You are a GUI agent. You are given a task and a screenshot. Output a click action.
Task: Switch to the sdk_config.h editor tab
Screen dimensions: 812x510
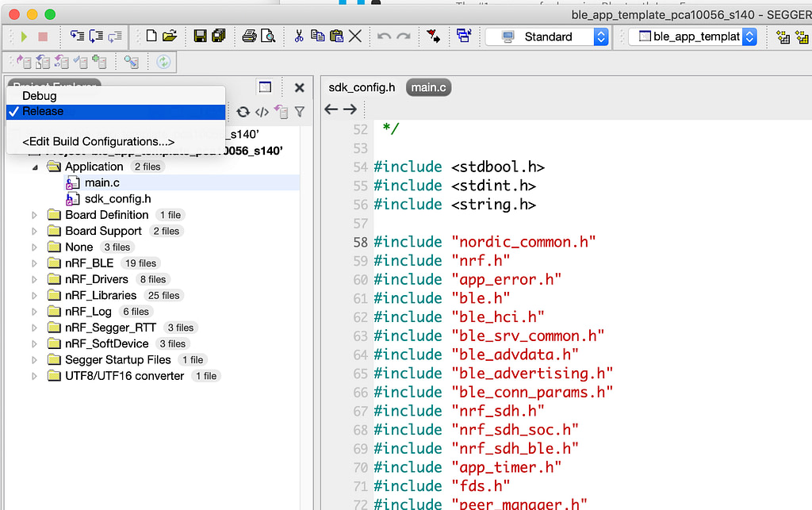click(x=362, y=87)
